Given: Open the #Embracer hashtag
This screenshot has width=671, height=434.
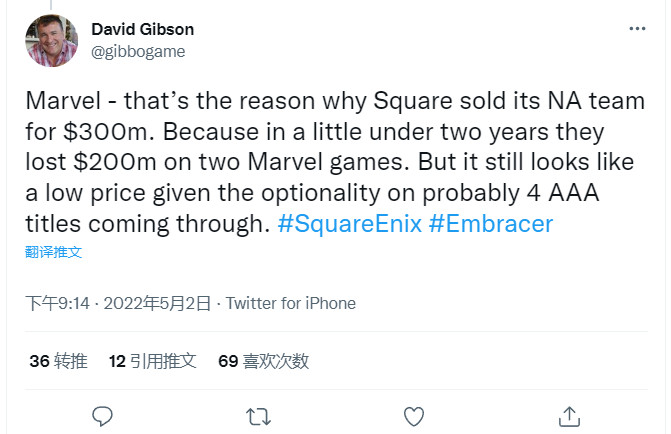Looking at the screenshot, I should (x=491, y=223).
